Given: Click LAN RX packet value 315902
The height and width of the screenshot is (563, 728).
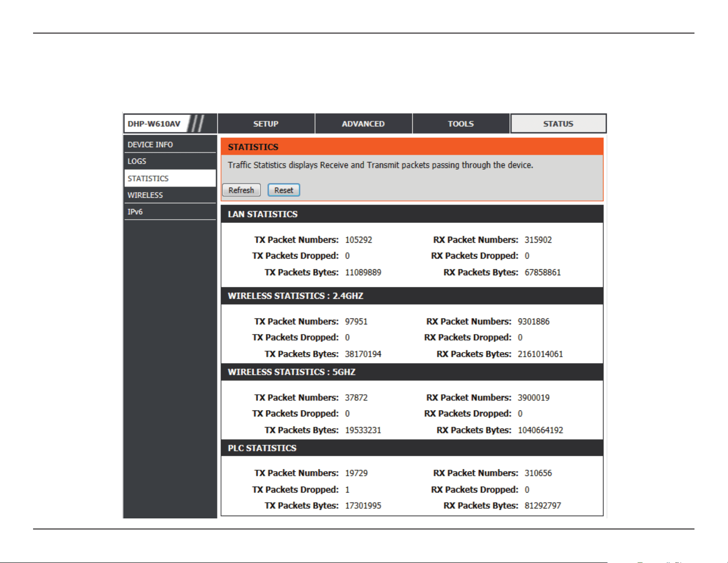Looking at the screenshot, I should pos(538,240).
